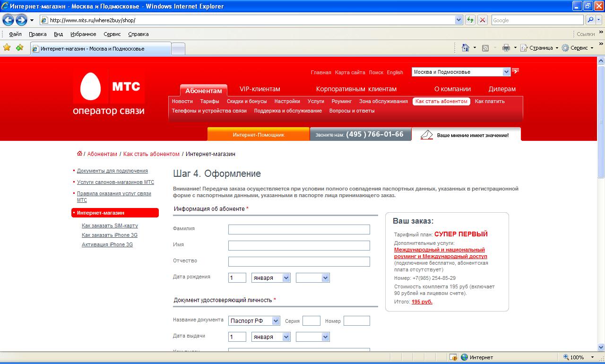Open the О компании section

(452, 89)
